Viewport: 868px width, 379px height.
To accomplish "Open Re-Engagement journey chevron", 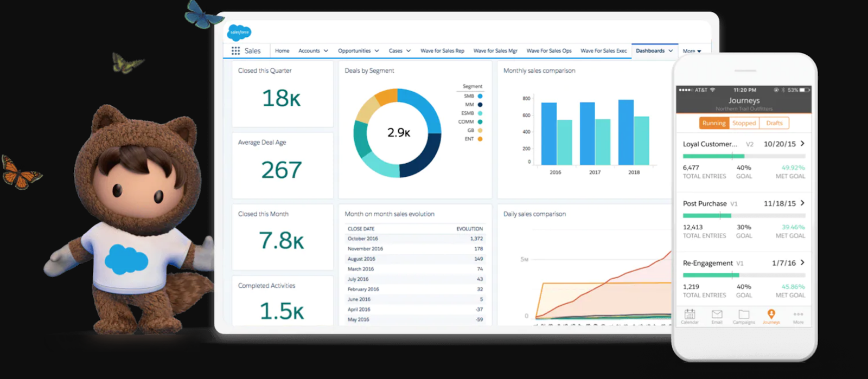I will point(802,262).
